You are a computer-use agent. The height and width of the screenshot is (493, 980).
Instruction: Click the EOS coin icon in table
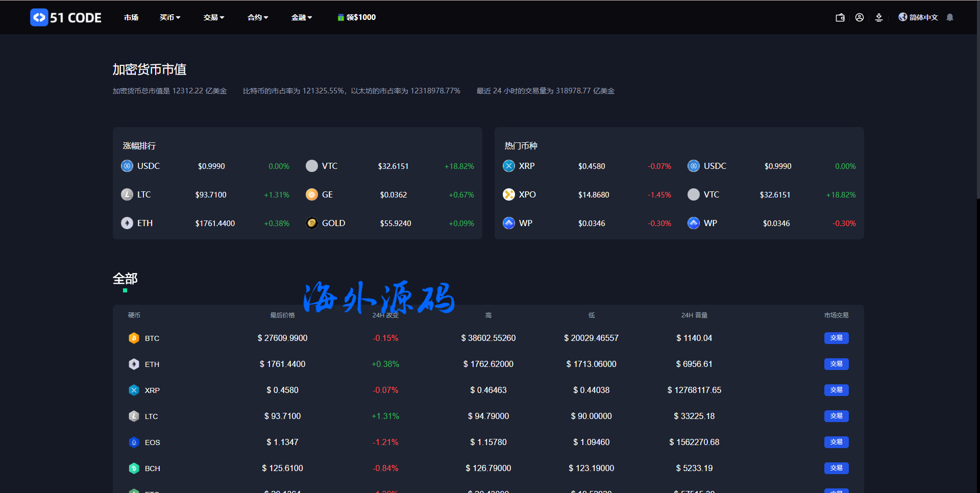[x=134, y=442]
